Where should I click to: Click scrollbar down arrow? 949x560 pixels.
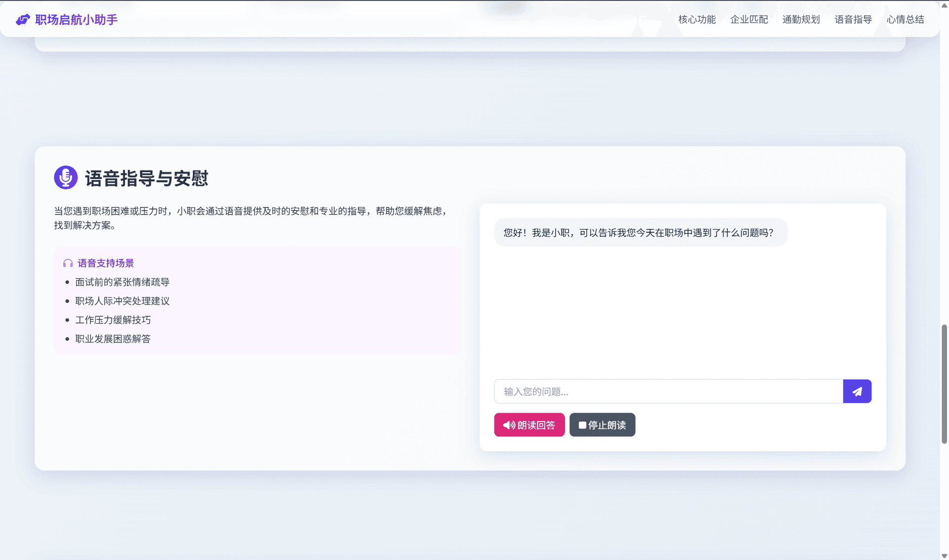point(944,556)
